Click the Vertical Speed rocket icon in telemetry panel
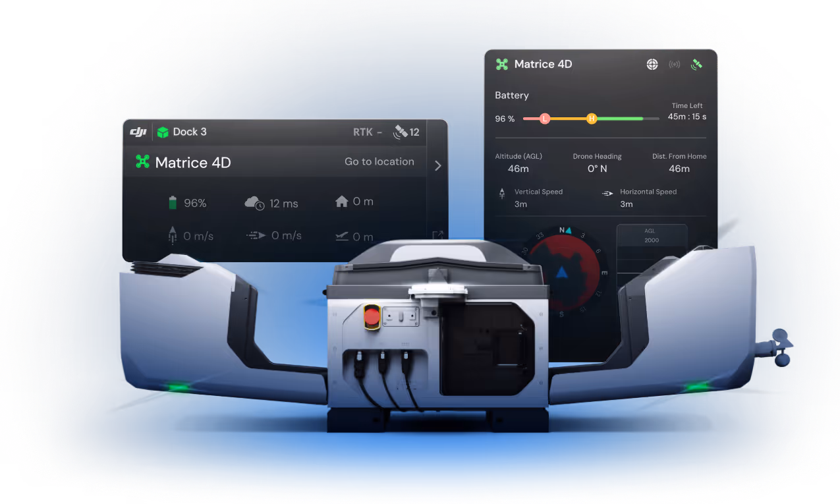The image size is (840, 504). point(502,193)
